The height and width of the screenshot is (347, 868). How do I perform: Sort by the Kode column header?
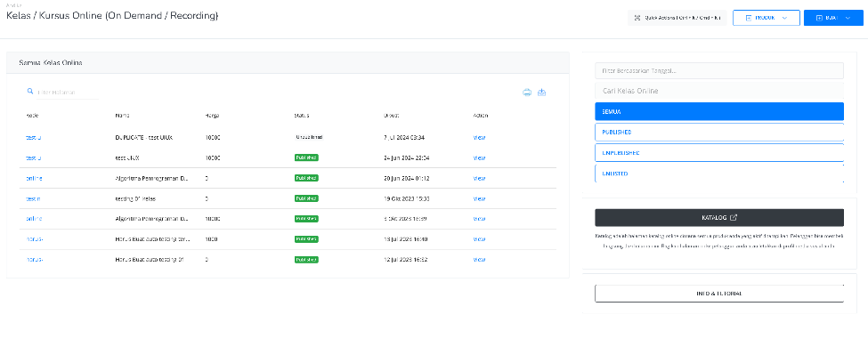[32, 116]
